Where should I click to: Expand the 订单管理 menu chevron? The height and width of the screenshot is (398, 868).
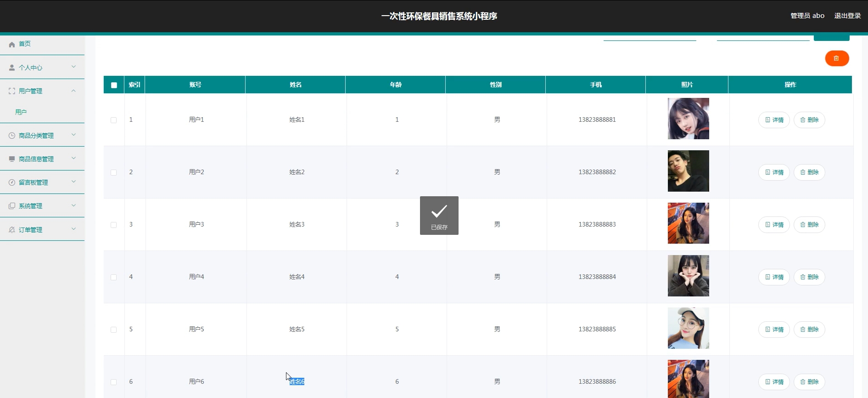[x=73, y=229]
